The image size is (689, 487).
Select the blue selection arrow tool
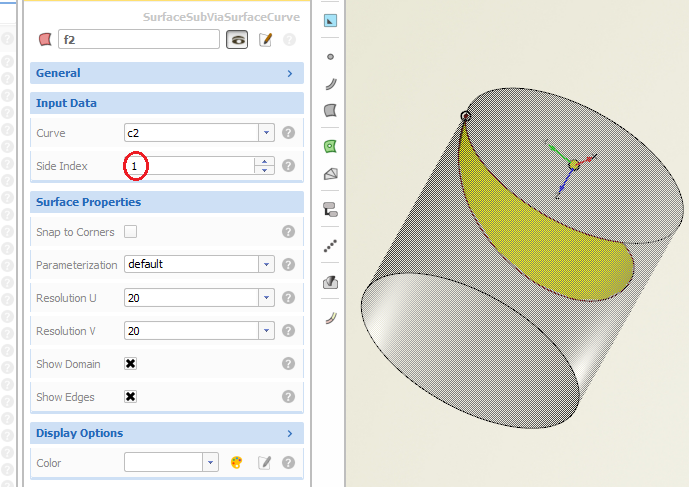[330, 20]
